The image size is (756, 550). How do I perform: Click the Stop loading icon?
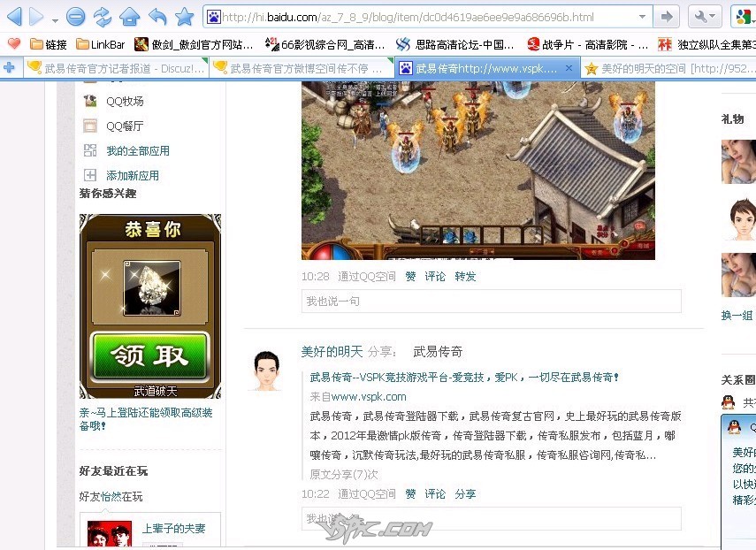click(x=76, y=17)
